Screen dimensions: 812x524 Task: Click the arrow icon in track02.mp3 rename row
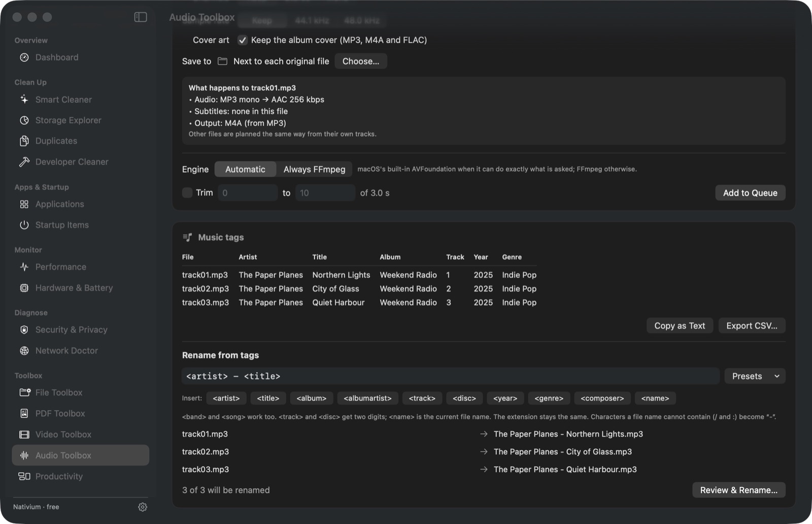pos(484,452)
